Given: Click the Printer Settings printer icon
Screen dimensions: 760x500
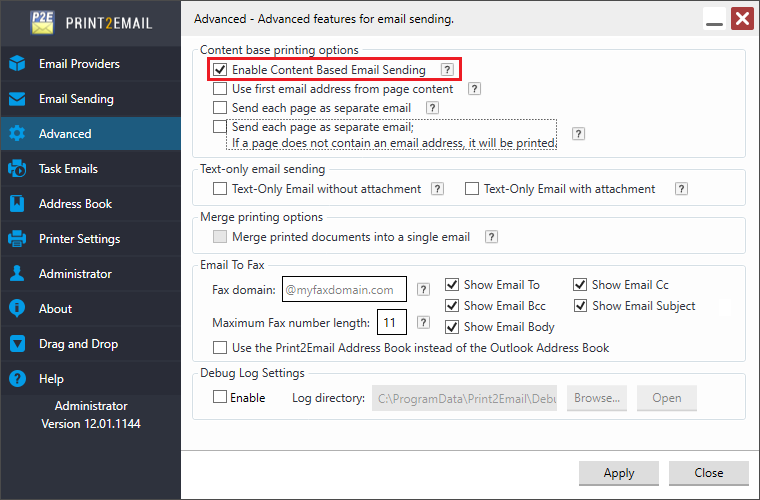Looking at the screenshot, I should point(17,238).
